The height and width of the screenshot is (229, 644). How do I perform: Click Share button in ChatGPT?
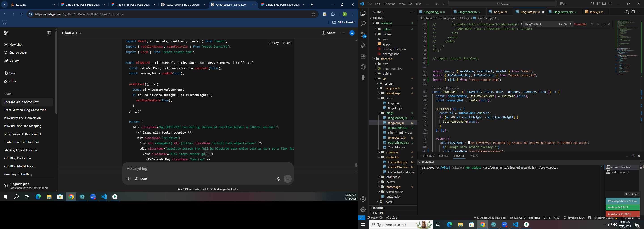[328, 33]
